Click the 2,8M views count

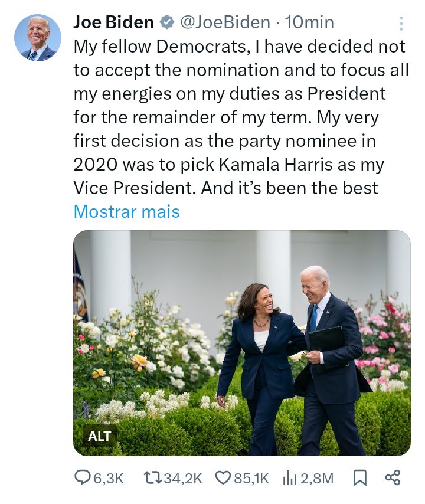point(317,479)
